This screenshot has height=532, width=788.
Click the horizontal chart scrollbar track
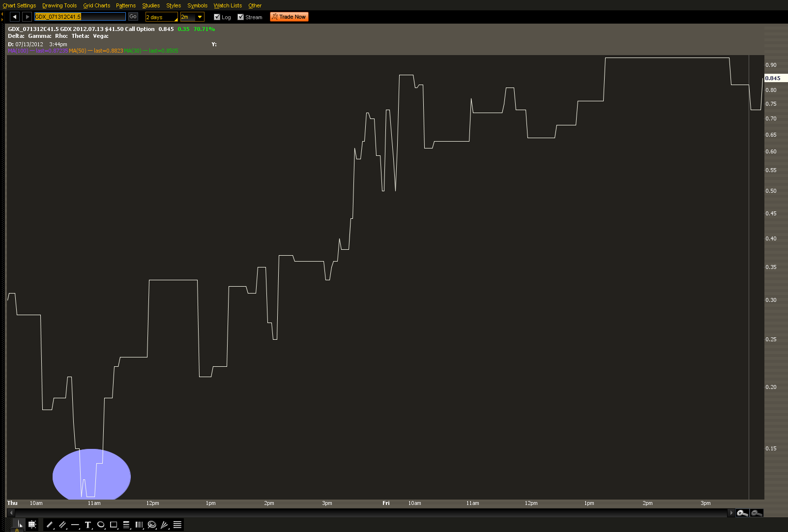tap(371, 513)
